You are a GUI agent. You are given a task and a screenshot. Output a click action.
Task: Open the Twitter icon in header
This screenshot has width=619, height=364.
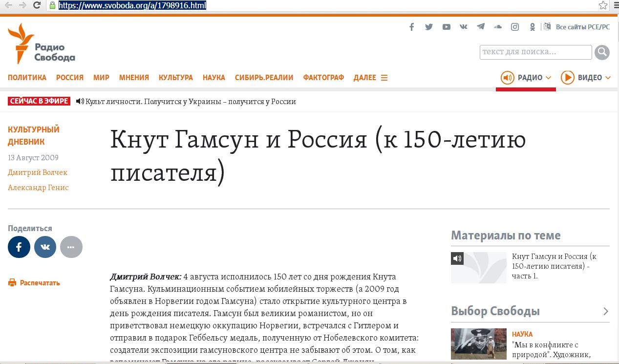[x=429, y=27]
